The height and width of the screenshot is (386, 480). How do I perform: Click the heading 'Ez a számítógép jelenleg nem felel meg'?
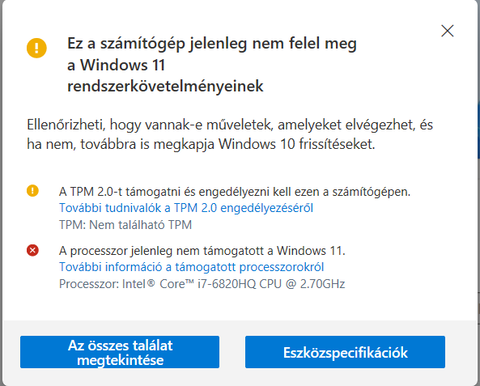click(x=212, y=44)
